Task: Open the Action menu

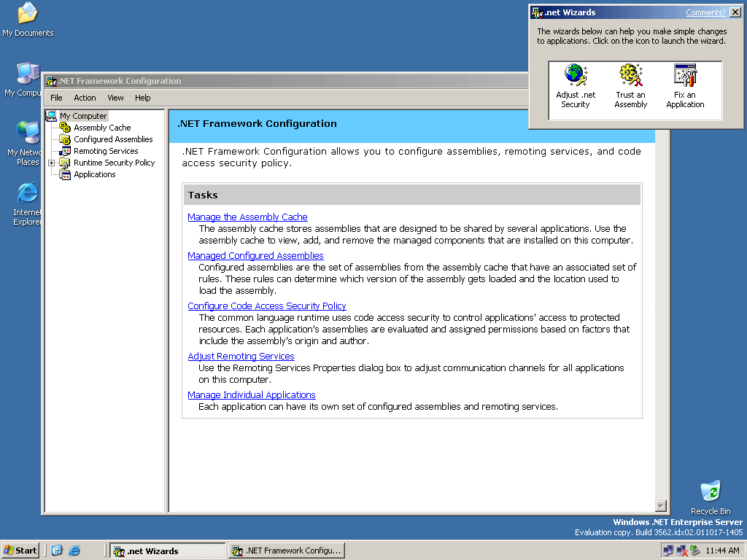Action: click(85, 98)
